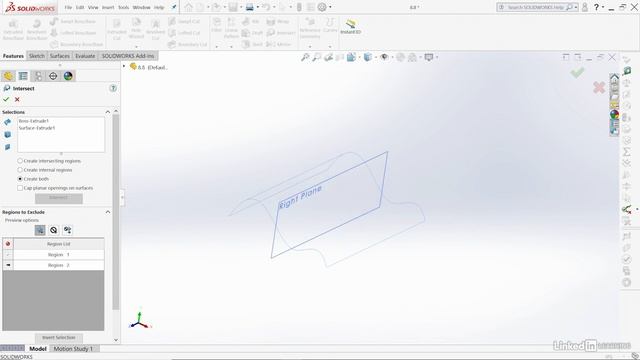Click the Print icon in the title toolbar

[249, 7]
